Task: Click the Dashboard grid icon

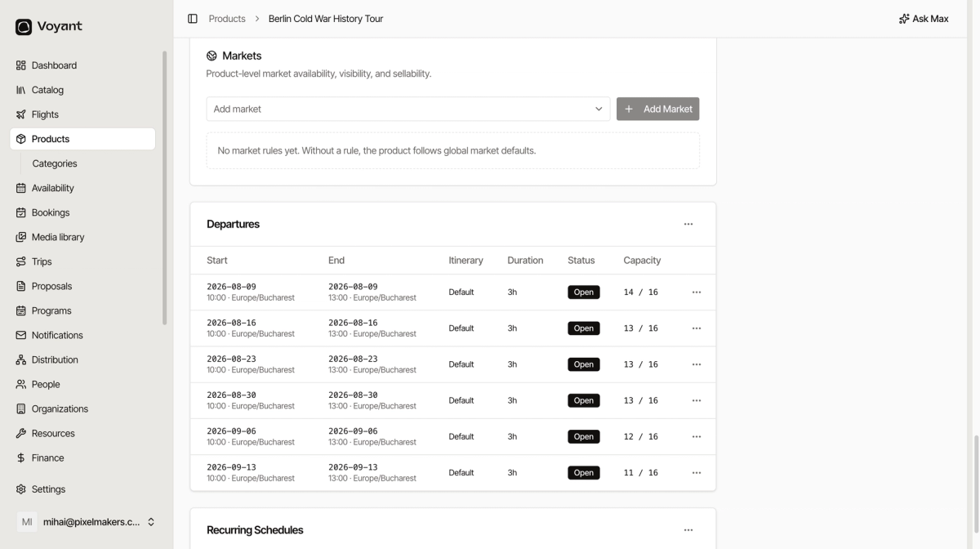Action: [21, 65]
